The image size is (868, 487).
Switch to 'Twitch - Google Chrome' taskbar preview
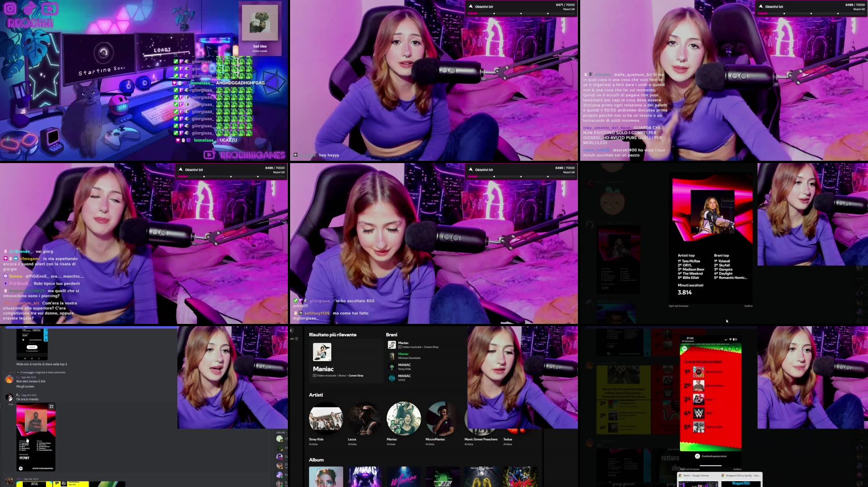click(698, 479)
